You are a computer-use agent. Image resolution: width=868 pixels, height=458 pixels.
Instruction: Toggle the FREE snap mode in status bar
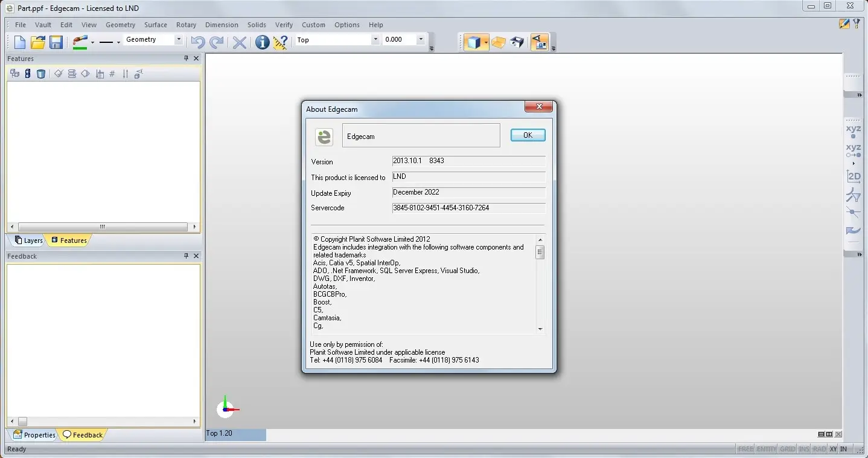pos(745,449)
